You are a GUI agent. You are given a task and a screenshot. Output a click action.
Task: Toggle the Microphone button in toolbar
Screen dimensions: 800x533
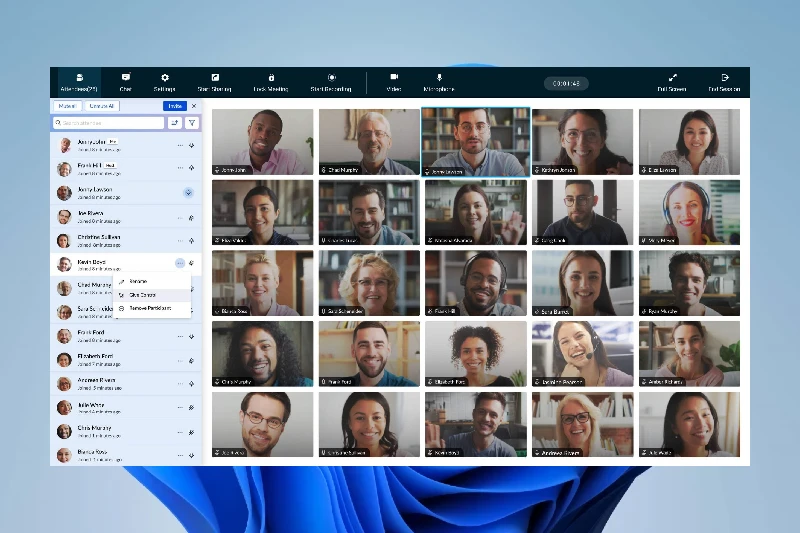439,82
